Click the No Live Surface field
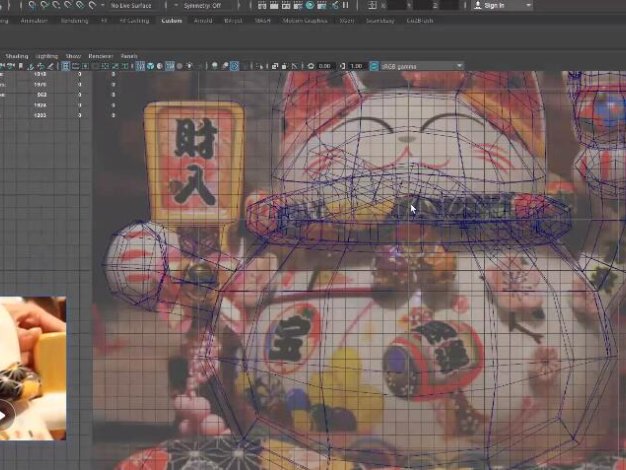Image resolution: width=626 pixels, height=470 pixels. [x=131, y=6]
